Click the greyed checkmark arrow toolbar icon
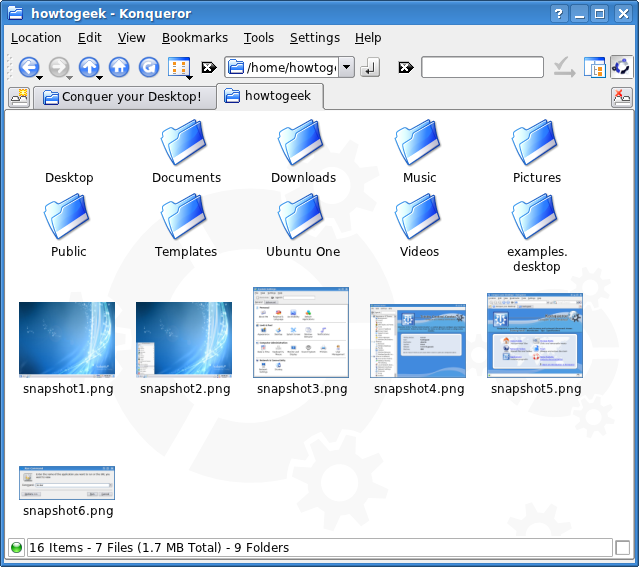This screenshot has width=639, height=567. tap(564, 67)
